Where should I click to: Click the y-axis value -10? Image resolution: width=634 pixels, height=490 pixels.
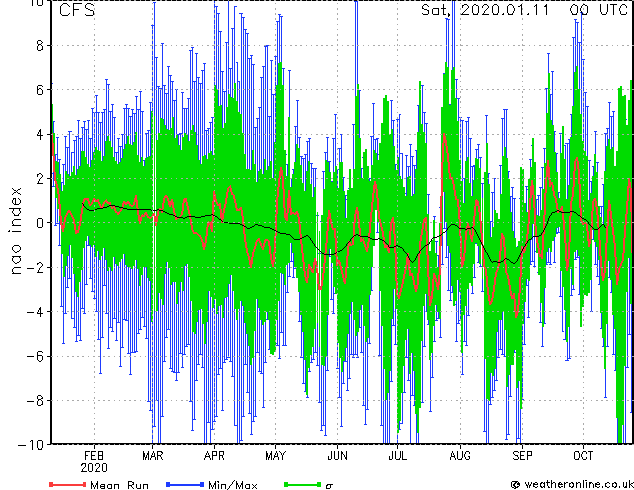coord(31,445)
